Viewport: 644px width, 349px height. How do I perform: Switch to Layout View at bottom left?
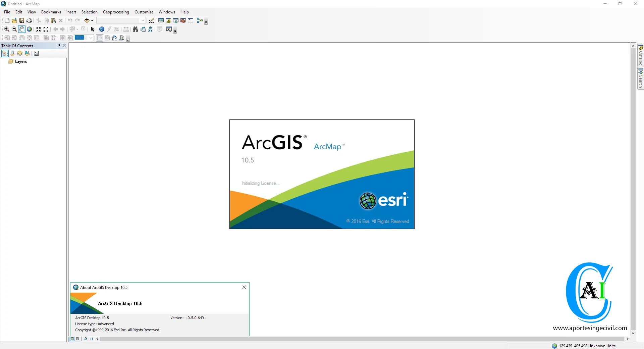77,339
